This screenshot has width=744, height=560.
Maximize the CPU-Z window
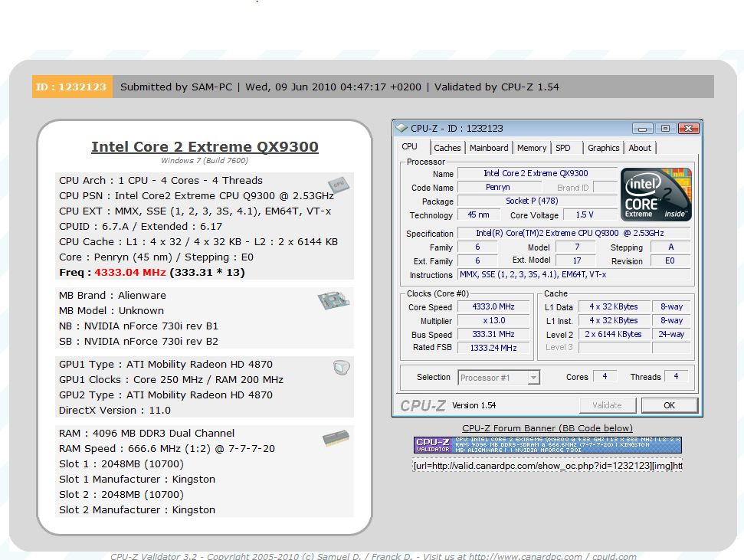(665, 129)
